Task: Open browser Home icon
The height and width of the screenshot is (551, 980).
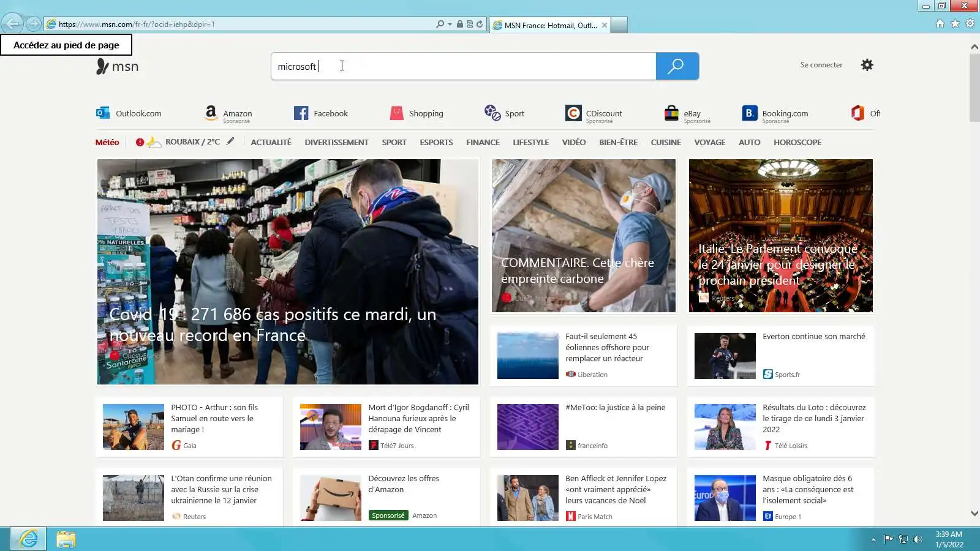Action: pos(940,24)
